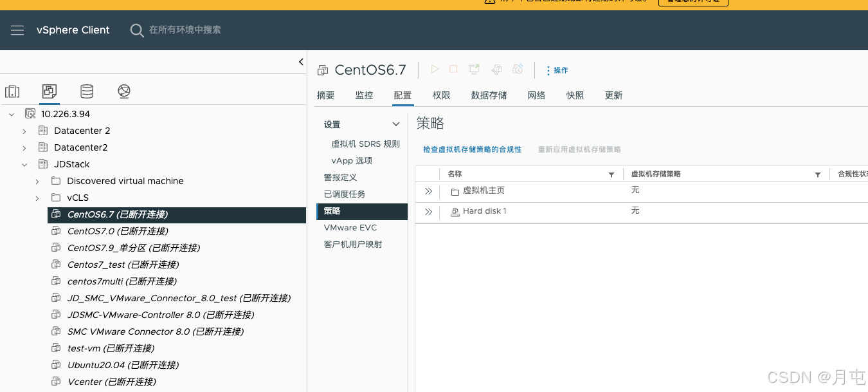The height and width of the screenshot is (392, 868).
Task: Open the 更新 tab
Action: pos(613,95)
